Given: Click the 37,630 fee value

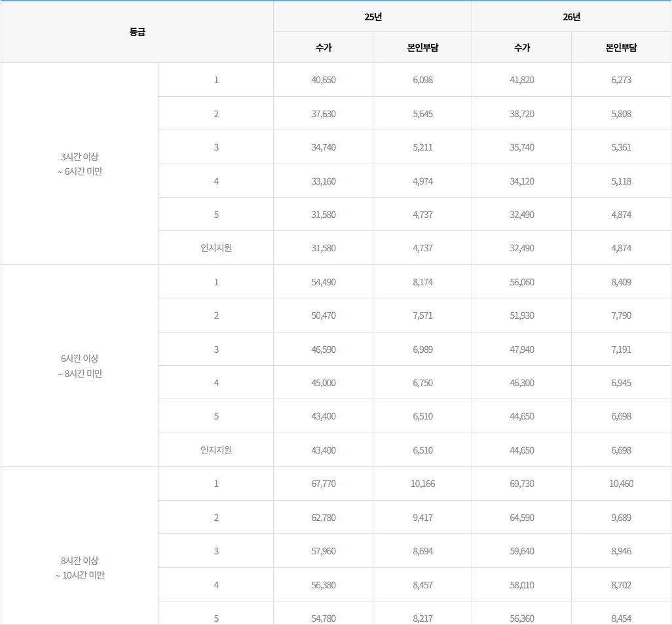Looking at the screenshot, I should (x=323, y=114).
